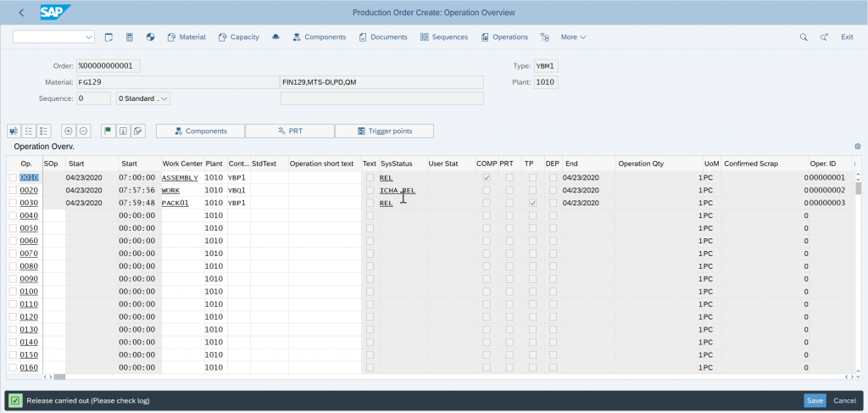Click the confirmation icon right of info
The image size is (868, 413).
pos(138,131)
